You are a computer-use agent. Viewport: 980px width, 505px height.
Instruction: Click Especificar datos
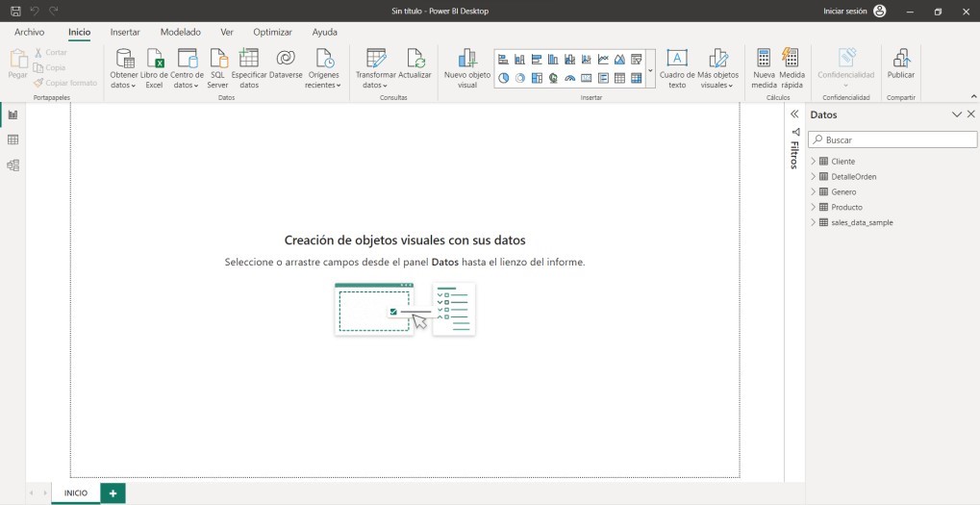[249, 68]
